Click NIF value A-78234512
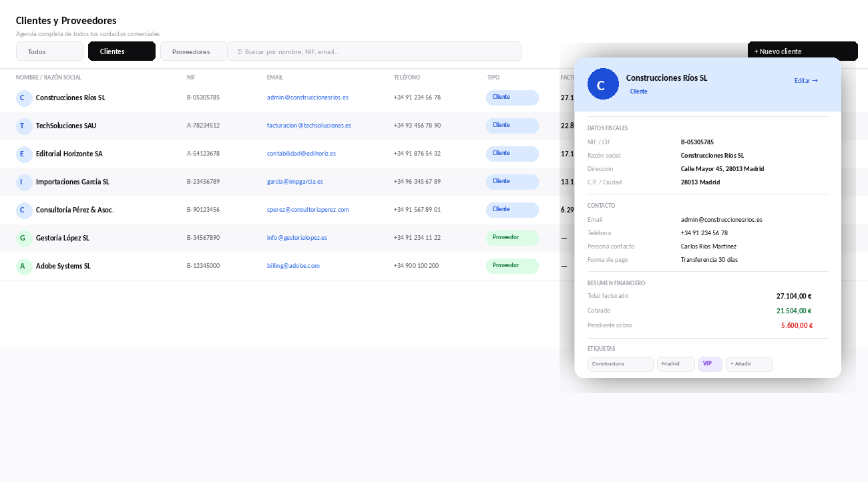Viewport: 868px width, 481px height. [203, 126]
